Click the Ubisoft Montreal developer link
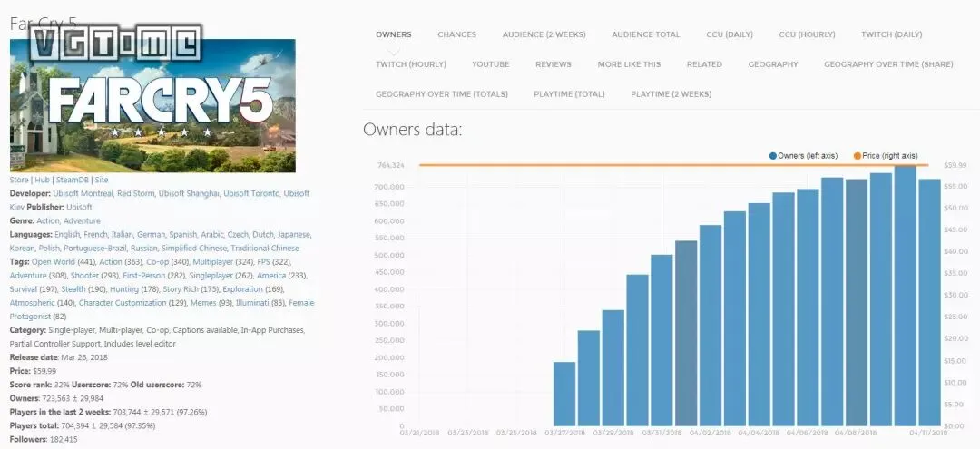The width and height of the screenshot is (980, 449). 83,193
